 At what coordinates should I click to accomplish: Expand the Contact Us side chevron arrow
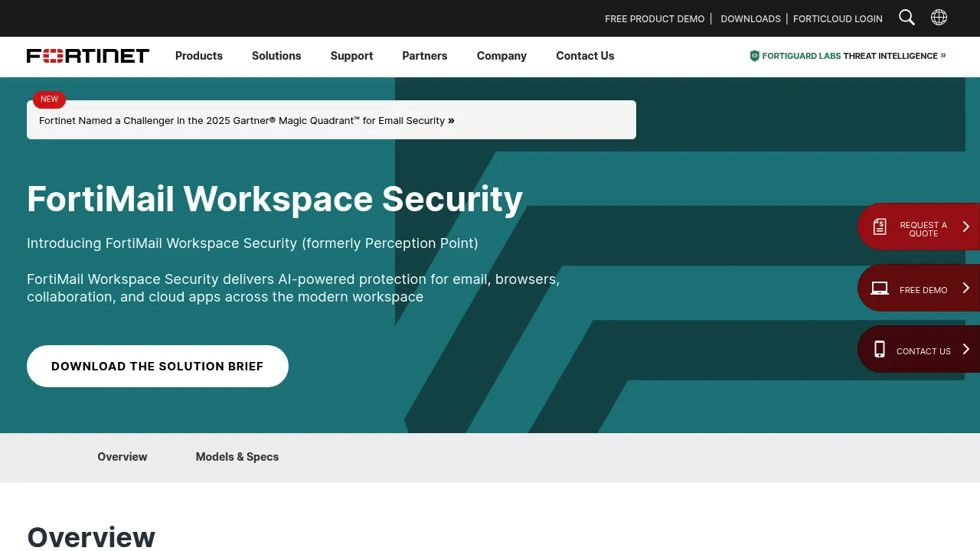click(965, 349)
